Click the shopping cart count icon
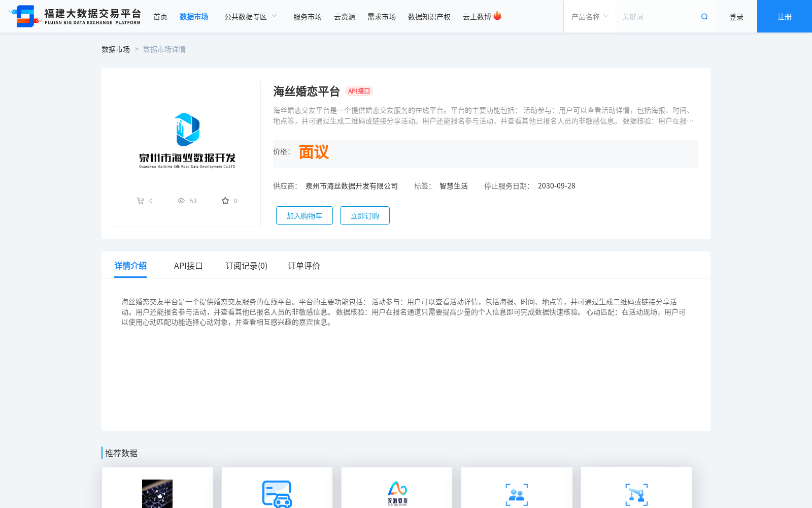The height and width of the screenshot is (508, 812). click(141, 201)
